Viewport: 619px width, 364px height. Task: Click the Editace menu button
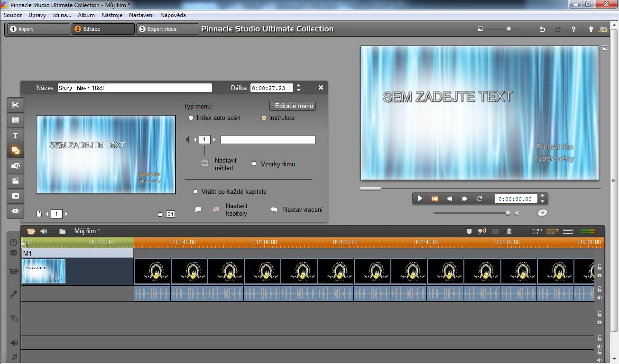(293, 106)
